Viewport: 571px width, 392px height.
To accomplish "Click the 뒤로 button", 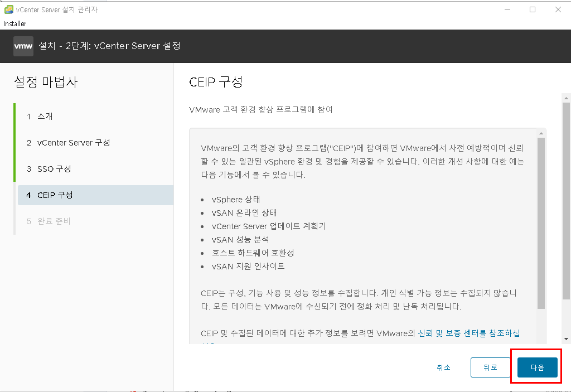I will [490, 367].
